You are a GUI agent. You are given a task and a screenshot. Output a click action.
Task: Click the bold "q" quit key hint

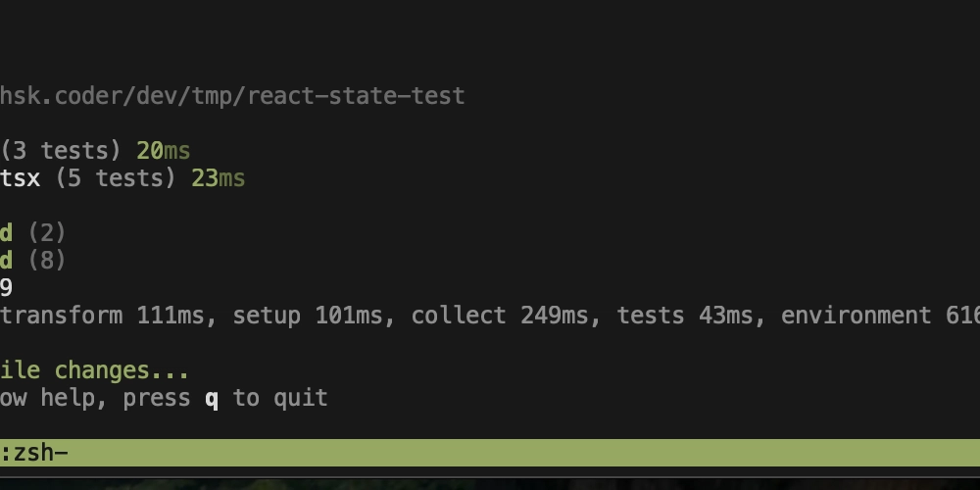(212, 399)
